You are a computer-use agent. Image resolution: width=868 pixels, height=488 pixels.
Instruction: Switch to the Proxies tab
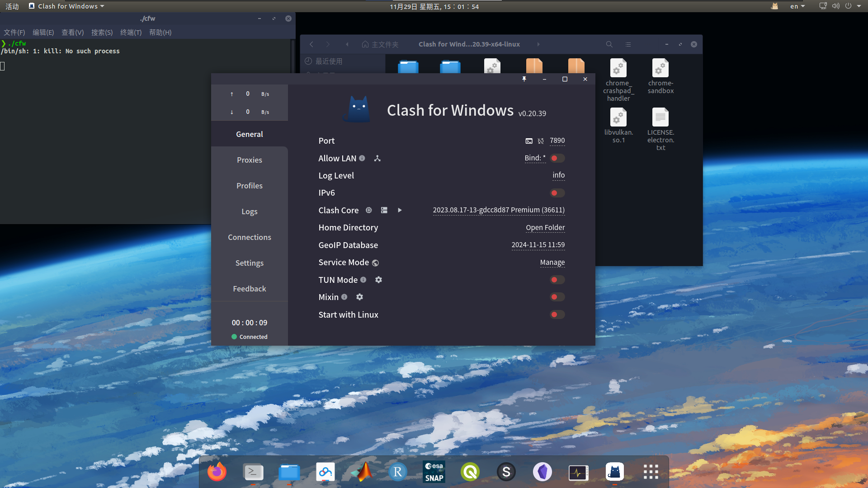pyautogui.click(x=250, y=160)
